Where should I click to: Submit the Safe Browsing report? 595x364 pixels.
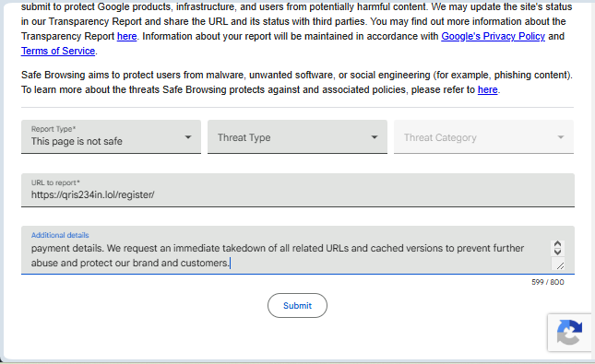point(297,306)
